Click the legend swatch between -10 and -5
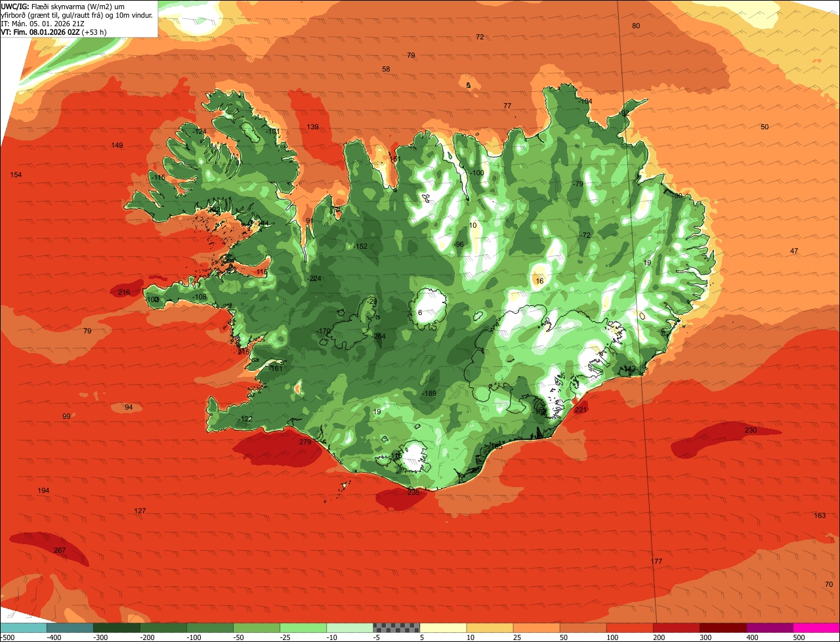 coord(350,628)
